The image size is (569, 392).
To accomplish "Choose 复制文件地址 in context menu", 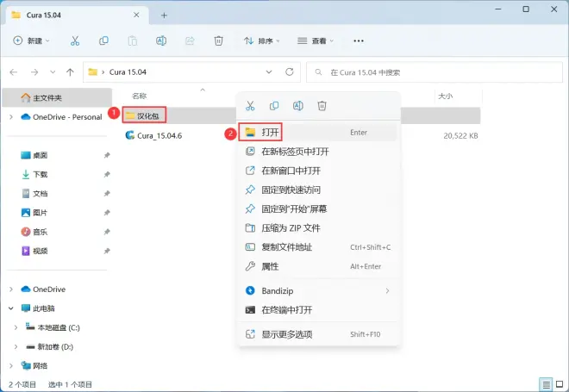I will click(x=318, y=247).
